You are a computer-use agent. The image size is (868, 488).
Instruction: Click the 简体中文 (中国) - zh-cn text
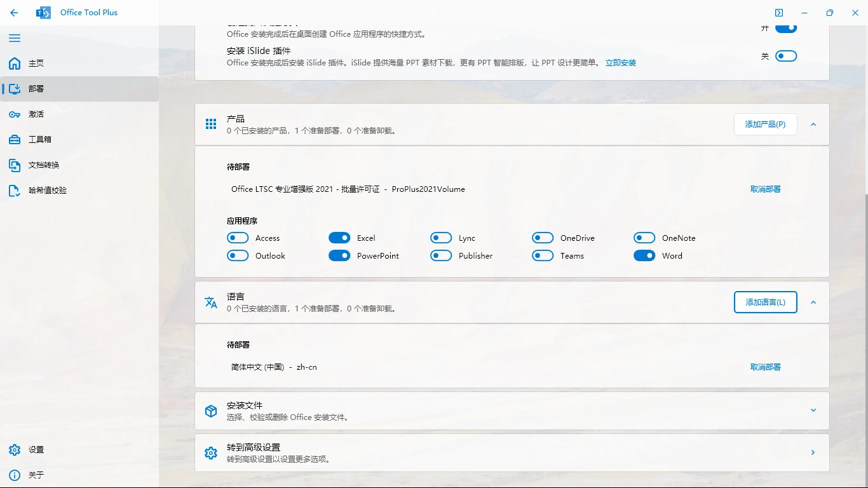point(274,367)
